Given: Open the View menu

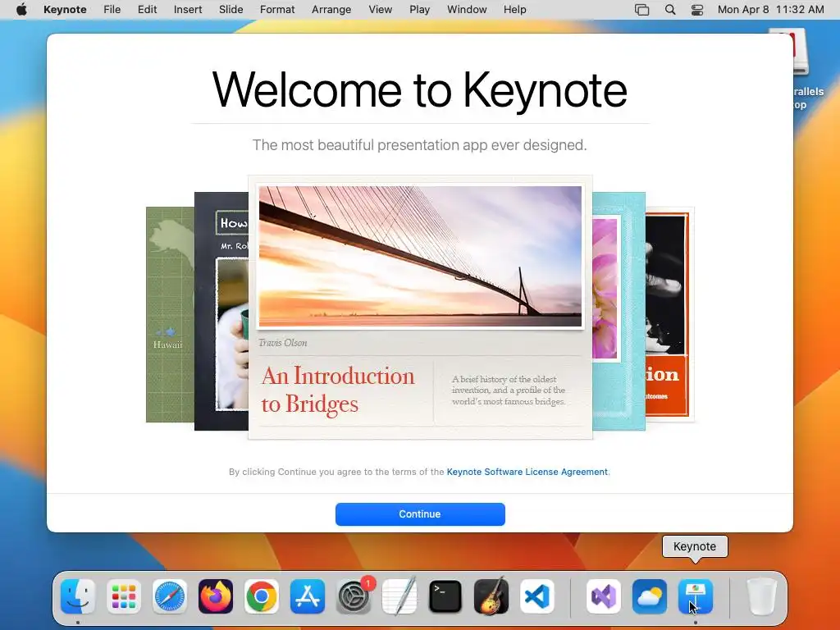Looking at the screenshot, I should 381,10.
